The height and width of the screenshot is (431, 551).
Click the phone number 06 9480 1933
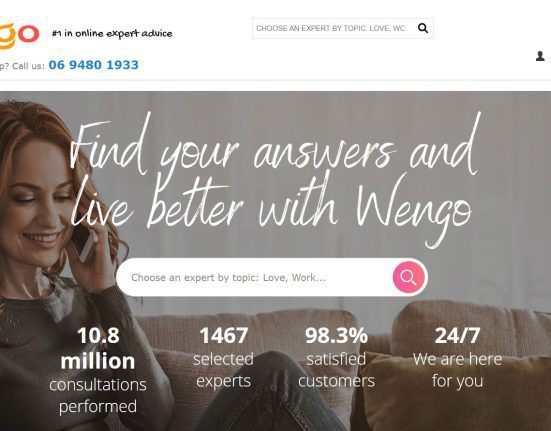pos(93,65)
